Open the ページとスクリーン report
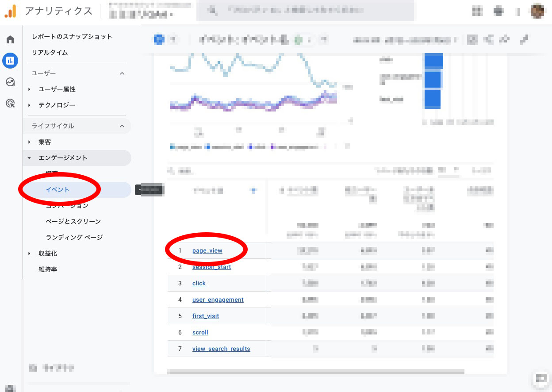Screen dimensions: 552x392 coord(73,222)
